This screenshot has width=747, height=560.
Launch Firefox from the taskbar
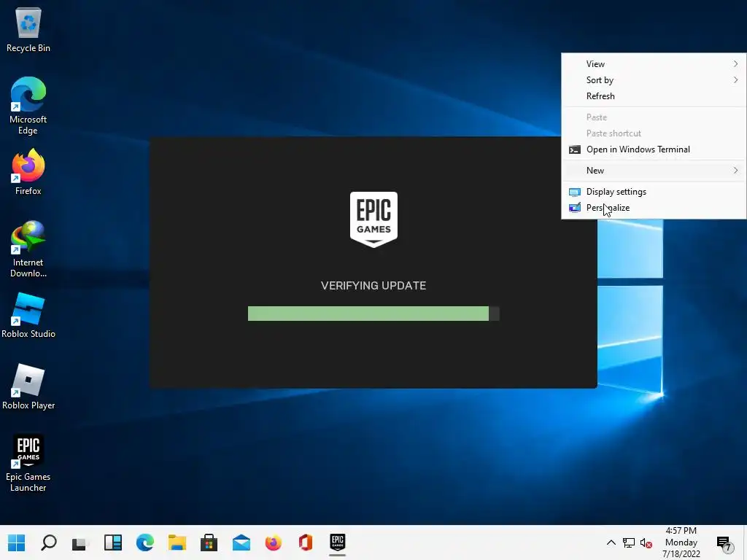(x=273, y=542)
